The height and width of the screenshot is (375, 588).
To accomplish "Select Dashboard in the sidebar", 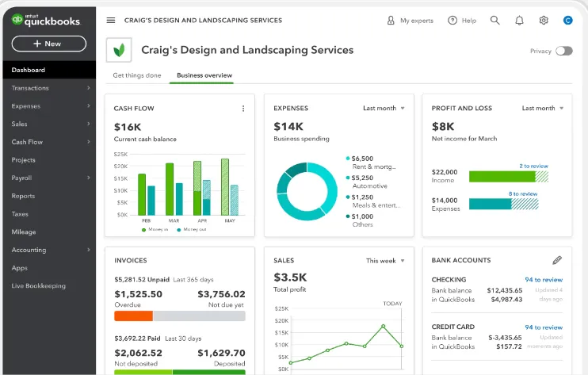I will pyautogui.click(x=49, y=70).
